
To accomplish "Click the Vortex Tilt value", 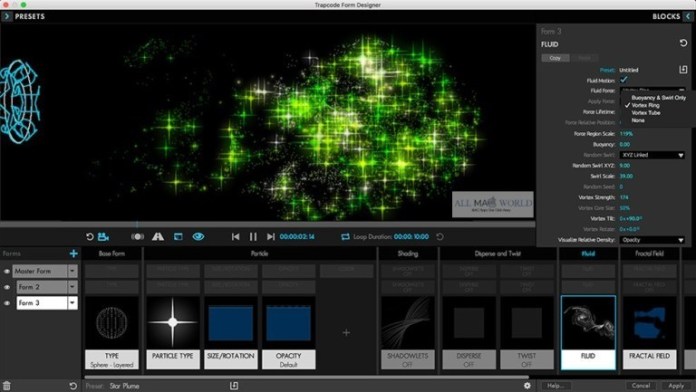I will point(630,218).
